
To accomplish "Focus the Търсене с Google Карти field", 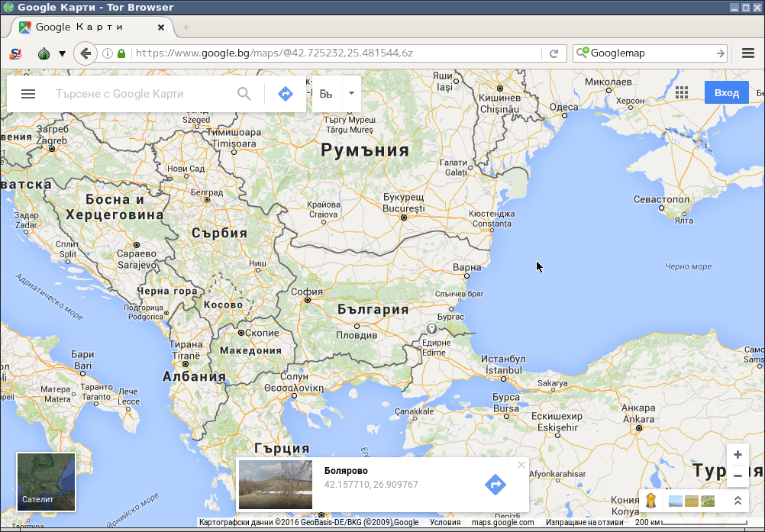I will coord(141,94).
